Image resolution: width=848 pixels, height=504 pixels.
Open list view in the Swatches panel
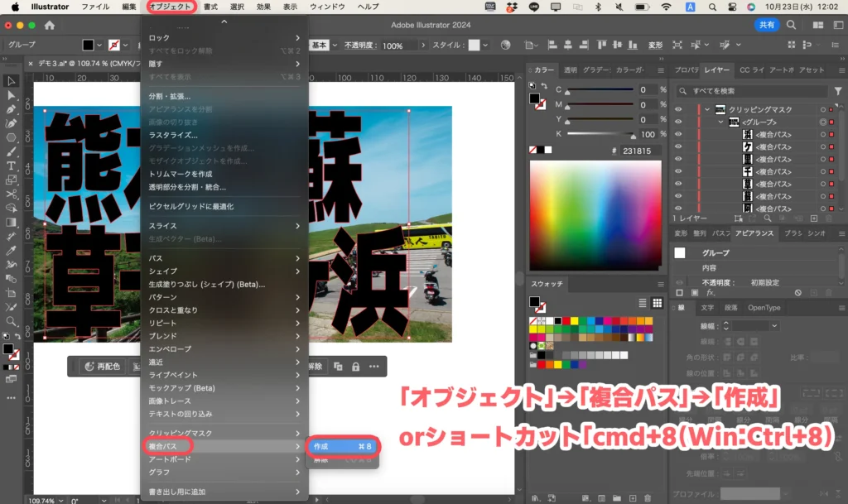point(643,303)
